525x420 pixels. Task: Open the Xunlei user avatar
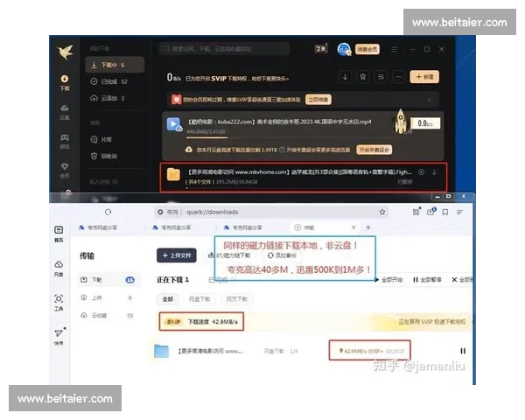pos(344,50)
